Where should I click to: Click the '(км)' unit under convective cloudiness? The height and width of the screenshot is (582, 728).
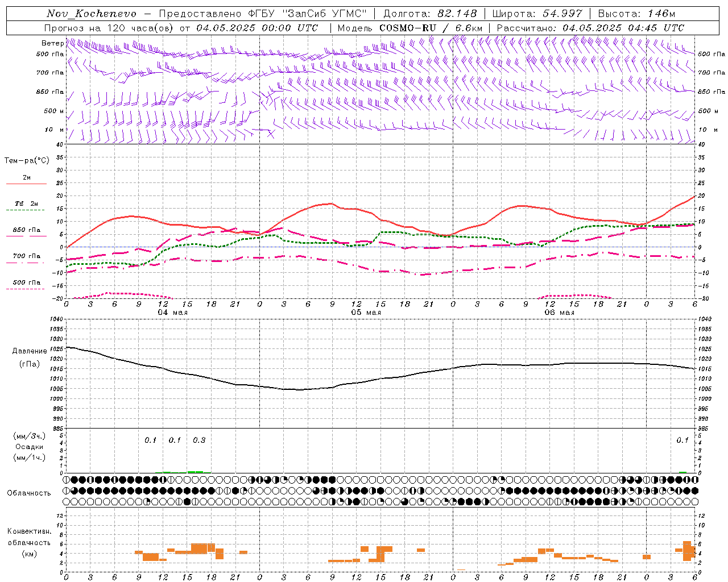(x=29, y=554)
